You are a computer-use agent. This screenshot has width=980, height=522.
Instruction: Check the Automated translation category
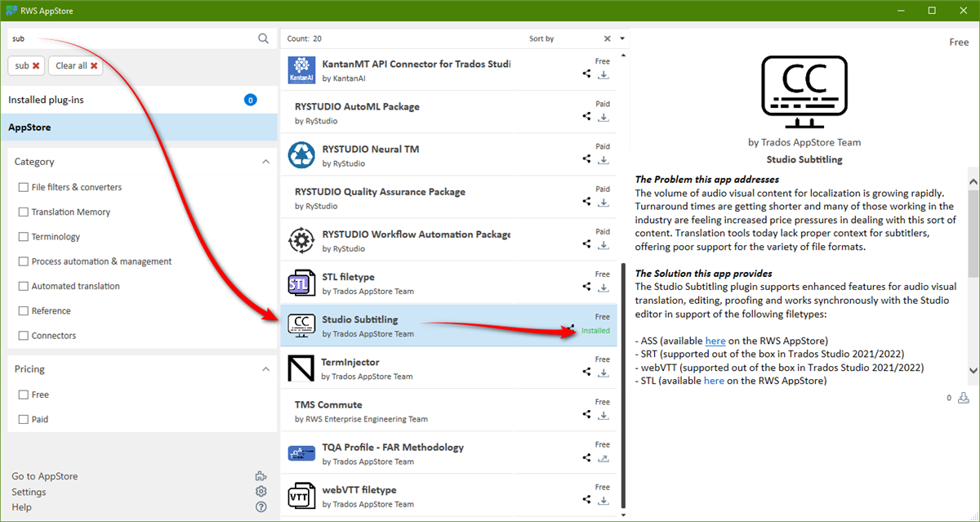[x=23, y=286]
